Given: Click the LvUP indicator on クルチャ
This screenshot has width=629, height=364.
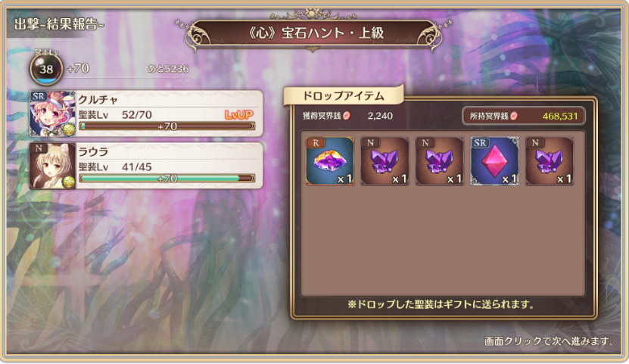Looking at the screenshot, I should pos(239,115).
